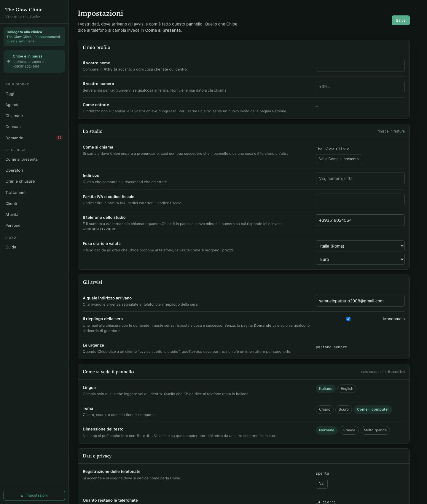Image resolution: width=427 pixels, height=504 pixels.
Task: Click the Salva button
Action: coord(401,20)
